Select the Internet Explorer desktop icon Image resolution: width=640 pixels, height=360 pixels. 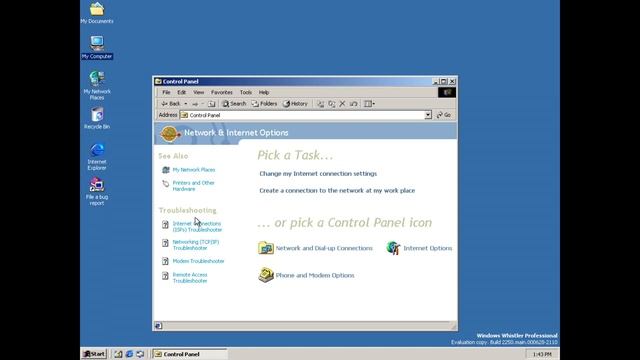click(x=97, y=157)
